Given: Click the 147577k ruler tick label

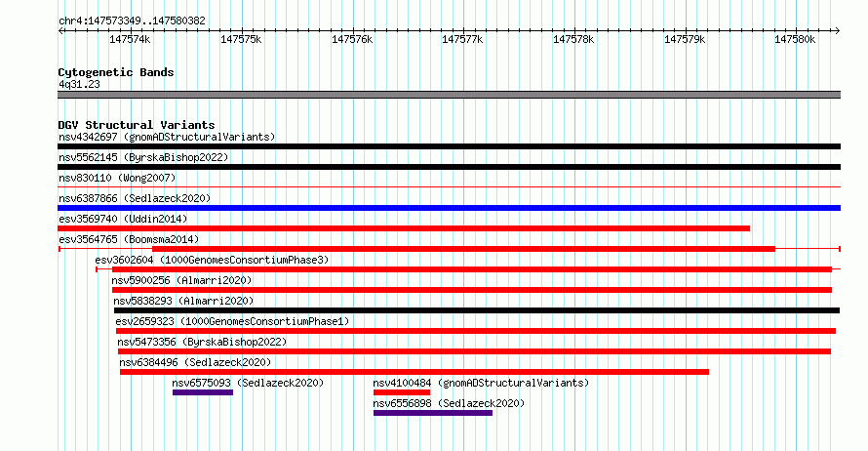Looking at the screenshot, I should tap(462, 39).
